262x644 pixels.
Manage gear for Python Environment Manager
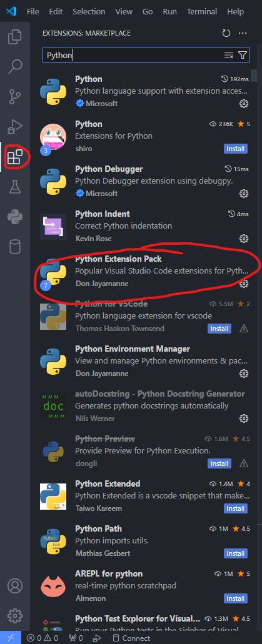(244, 374)
